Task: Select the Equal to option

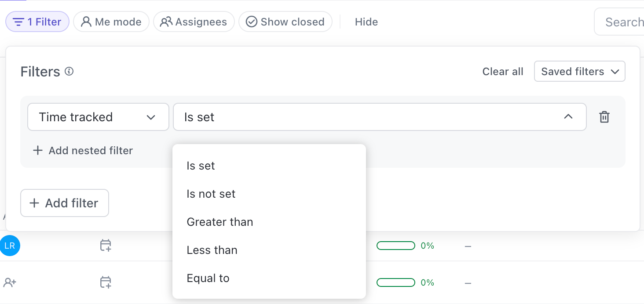Action: pos(208,278)
